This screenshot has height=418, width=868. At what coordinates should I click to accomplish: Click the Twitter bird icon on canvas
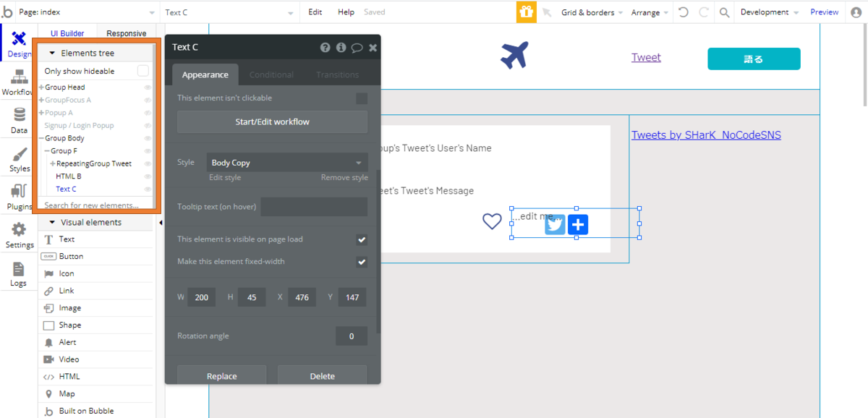(555, 224)
